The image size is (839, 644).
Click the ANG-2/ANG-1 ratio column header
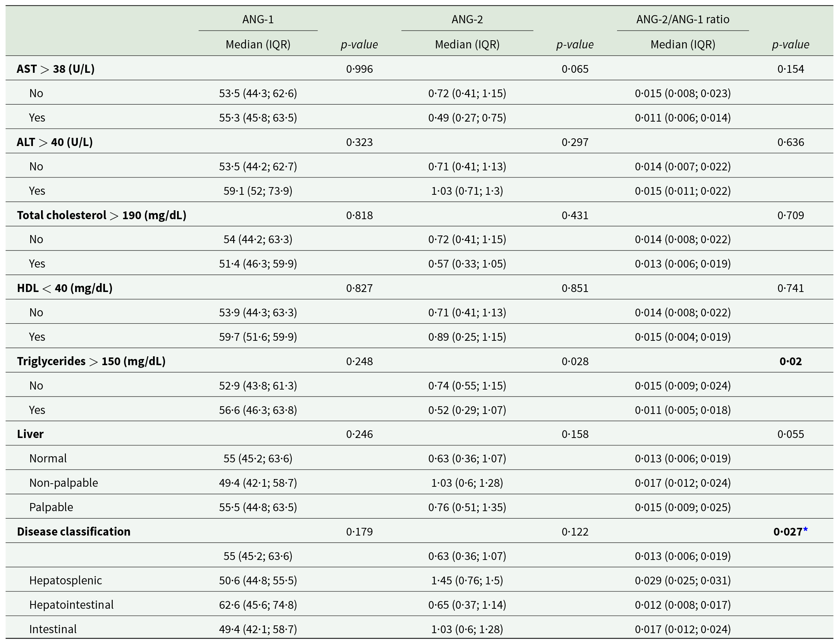point(683,19)
